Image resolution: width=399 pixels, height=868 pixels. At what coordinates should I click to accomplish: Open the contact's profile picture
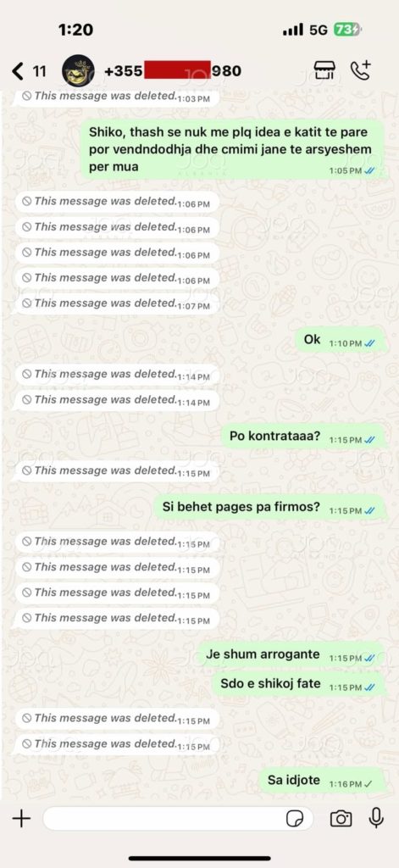point(77,71)
